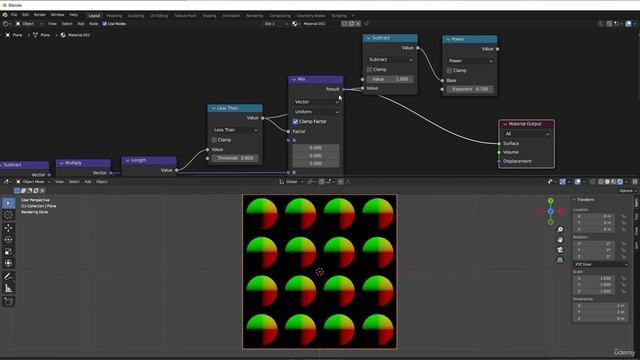Open Subtract operation dropdown in top node
This screenshot has width=640, height=360.
(390, 60)
